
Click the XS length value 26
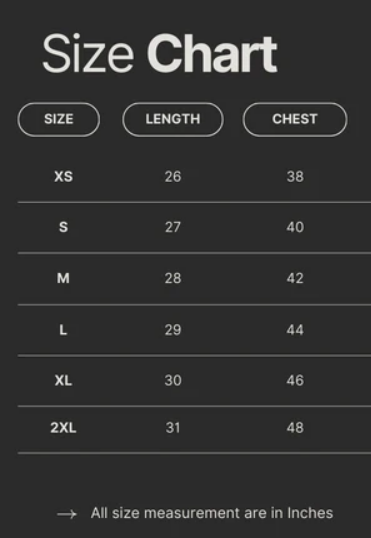[x=173, y=177]
